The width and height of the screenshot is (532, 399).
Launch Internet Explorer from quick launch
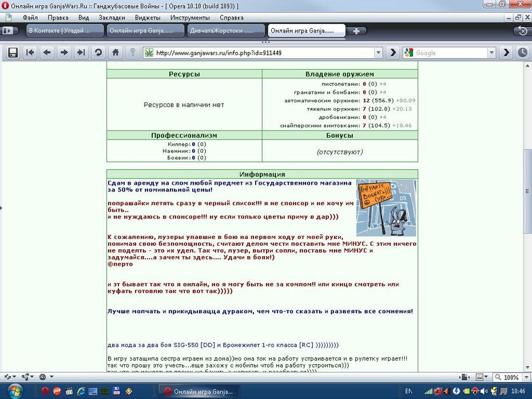pyautogui.click(x=81, y=391)
